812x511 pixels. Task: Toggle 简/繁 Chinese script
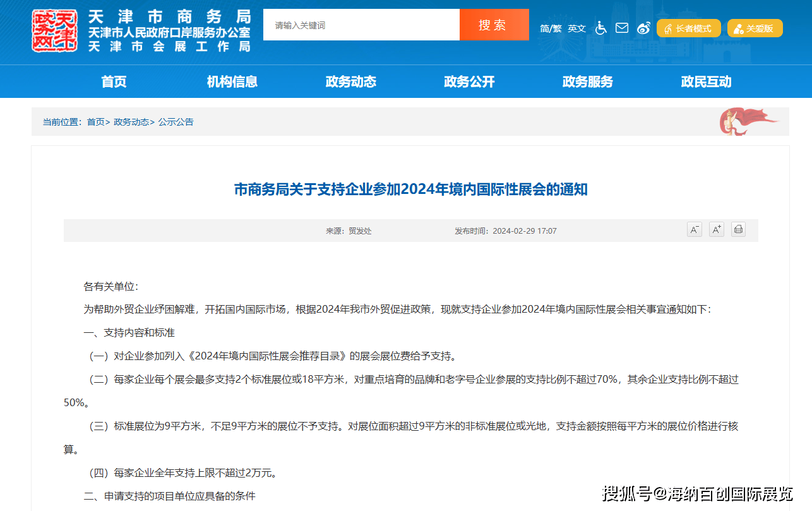point(550,28)
